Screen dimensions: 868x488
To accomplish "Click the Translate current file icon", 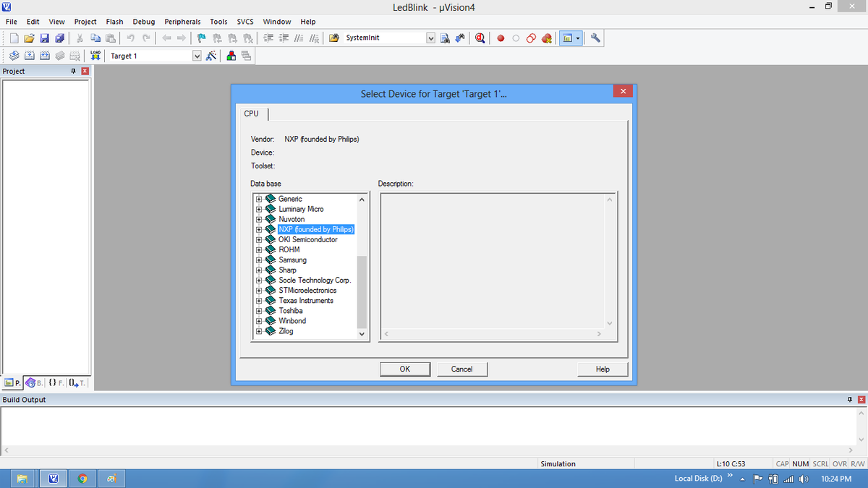I will point(15,56).
